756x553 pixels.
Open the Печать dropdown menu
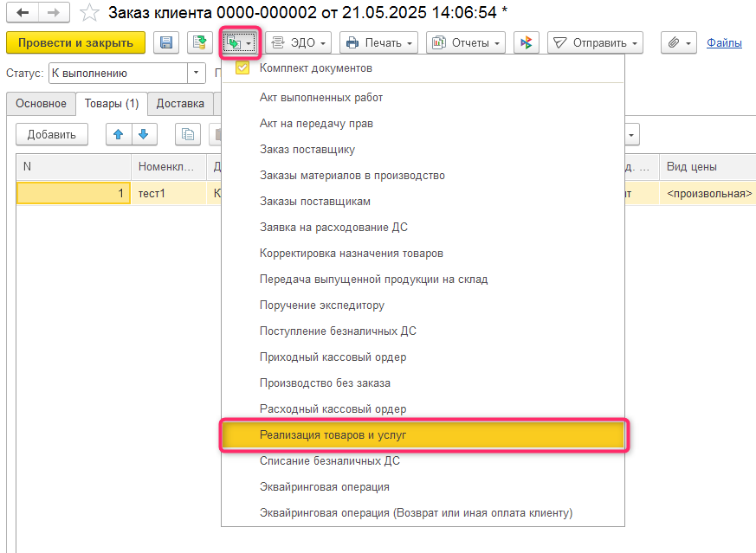coord(378,42)
